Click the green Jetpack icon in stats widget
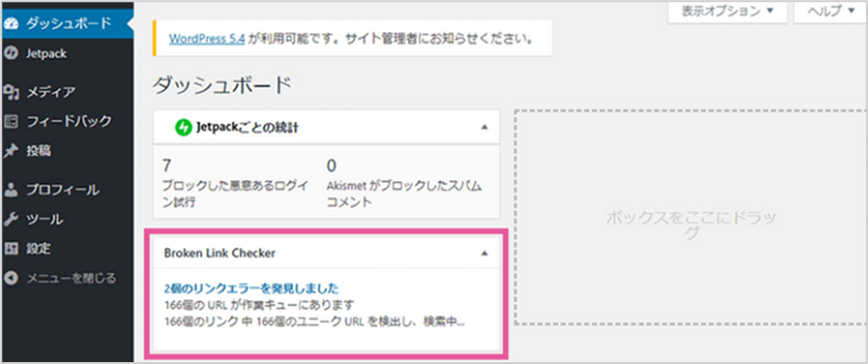The width and height of the screenshot is (868, 364). coord(182,128)
